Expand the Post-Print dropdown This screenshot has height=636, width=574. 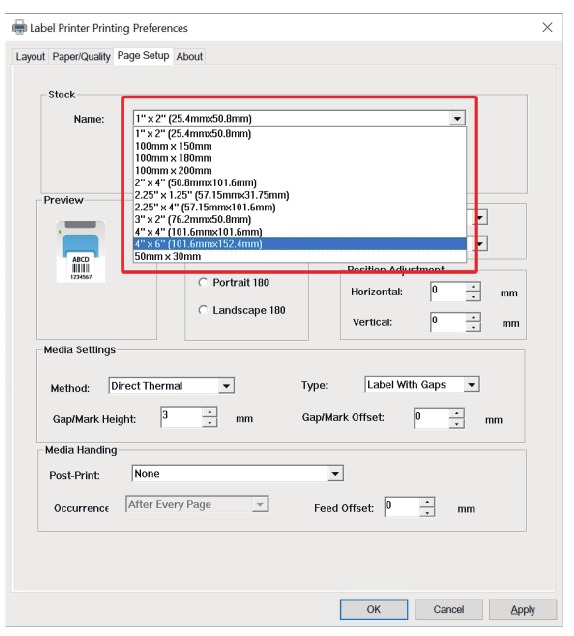pos(335,473)
